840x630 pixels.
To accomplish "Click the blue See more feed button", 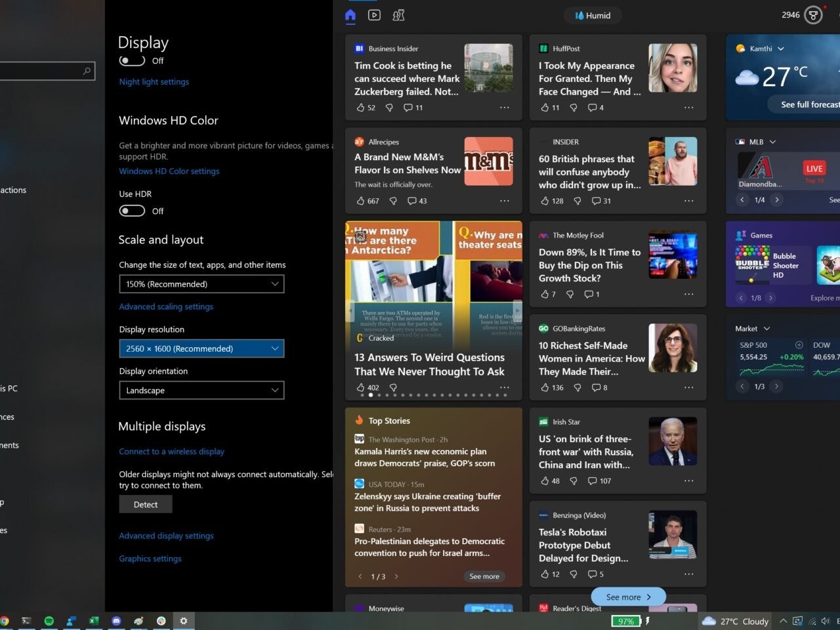I will point(628,597).
